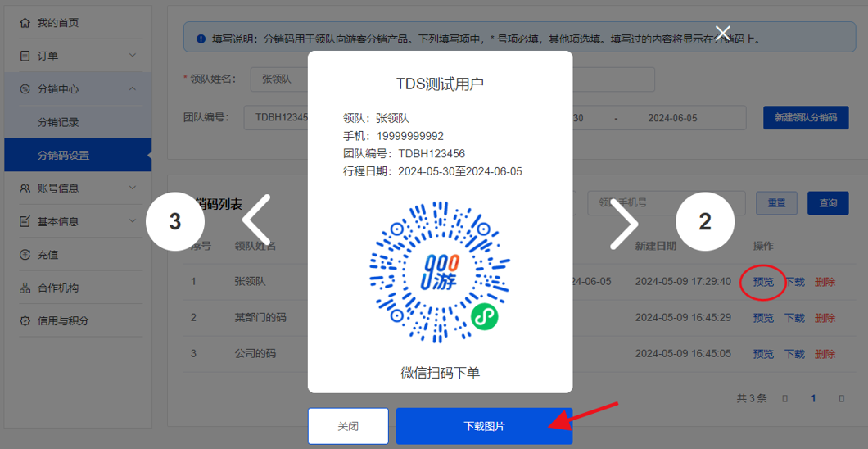Click 删除 for the 公司的码 row
Screen dimensions: 868x449
(x=825, y=354)
